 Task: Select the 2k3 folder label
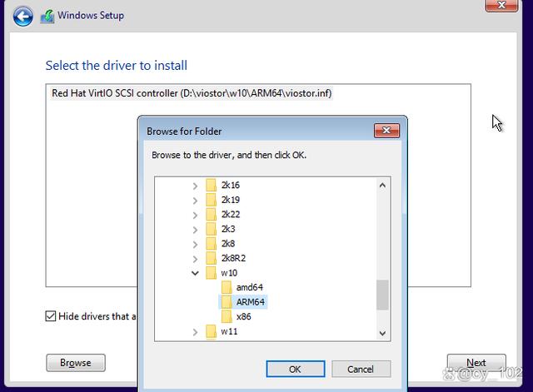228,229
